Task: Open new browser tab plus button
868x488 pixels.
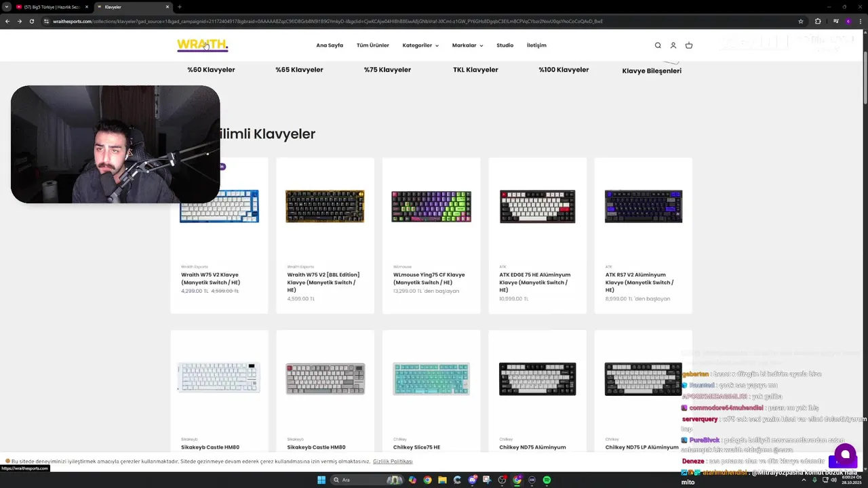Action: point(179,7)
